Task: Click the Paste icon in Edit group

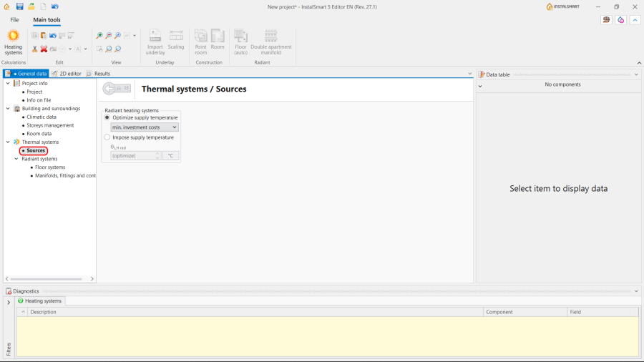Action: click(44, 36)
